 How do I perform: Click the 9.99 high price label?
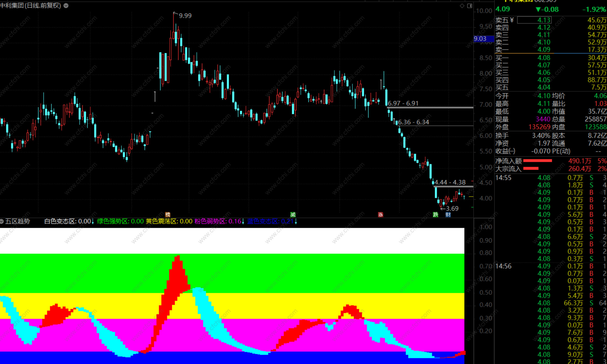pyautogui.click(x=185, y=16)
